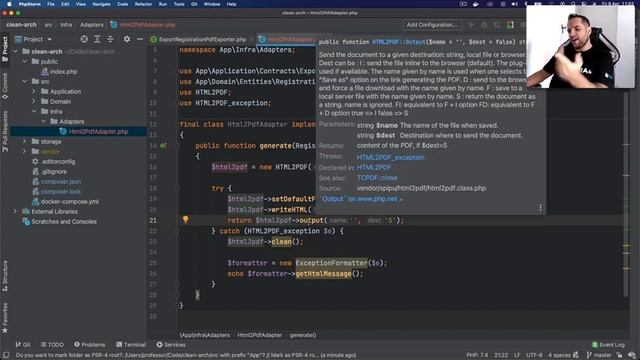Open the TCPDF::close link
This screenshot has height=360, width=640.
click(x=377, y=178)
